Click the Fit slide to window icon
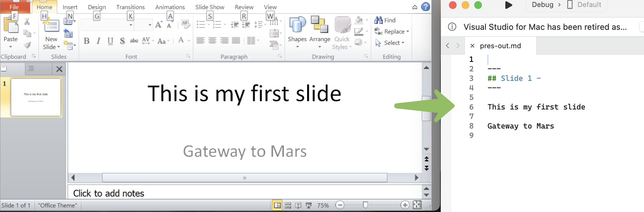Image resolution: width=644 pixels, height=212 pixels. click(x=417, y=205)
